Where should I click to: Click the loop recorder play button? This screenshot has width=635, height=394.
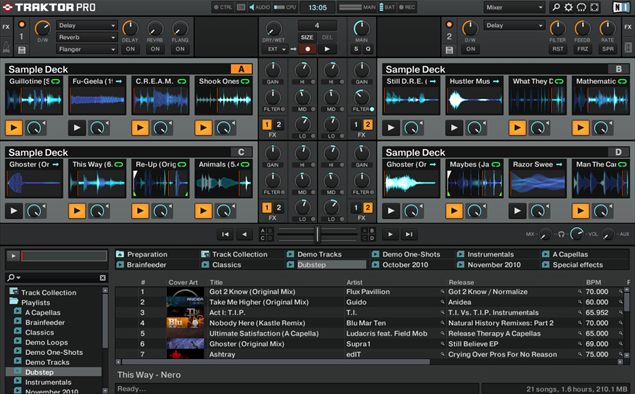pos(327,49)
